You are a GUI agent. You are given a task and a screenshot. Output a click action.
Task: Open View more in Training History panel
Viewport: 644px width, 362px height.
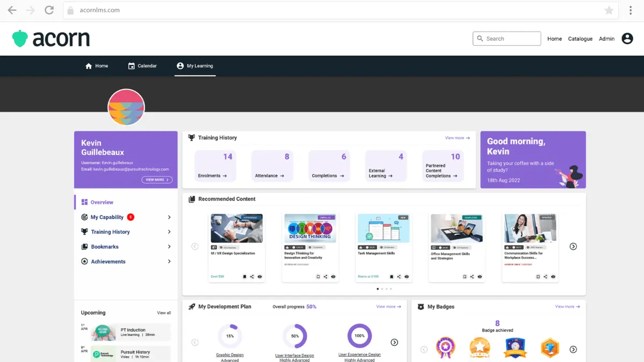[x=457, y=138]
